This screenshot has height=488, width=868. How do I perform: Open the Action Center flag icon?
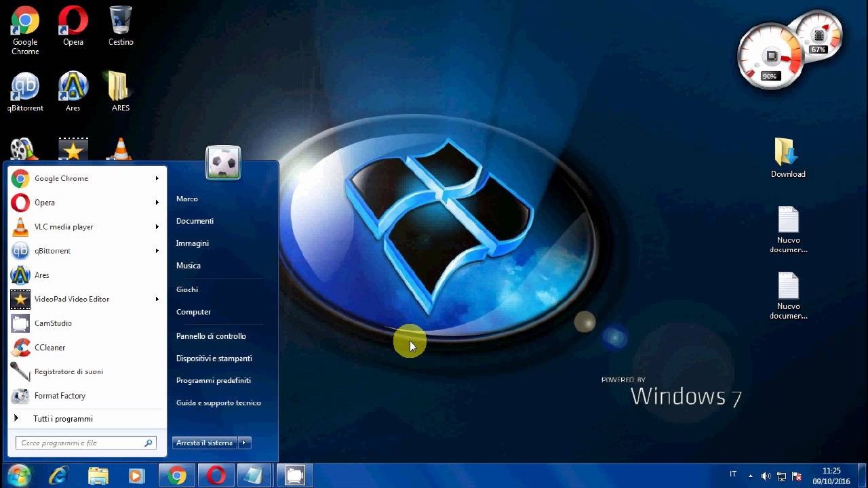[x=797, y=476]
